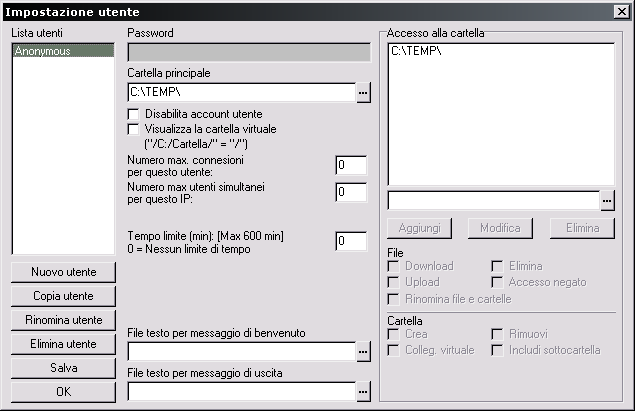Browse for folder access path
The image size is (635, 411).
click(607, 200)
